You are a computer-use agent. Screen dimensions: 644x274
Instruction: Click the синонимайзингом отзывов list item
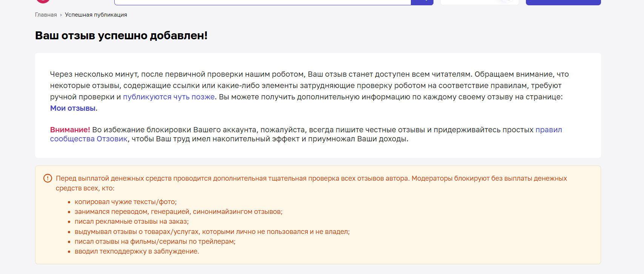click(178, 212)
